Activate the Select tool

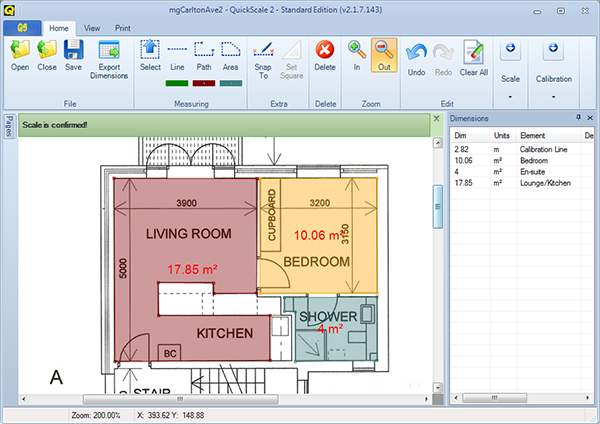tap(150, 55)
